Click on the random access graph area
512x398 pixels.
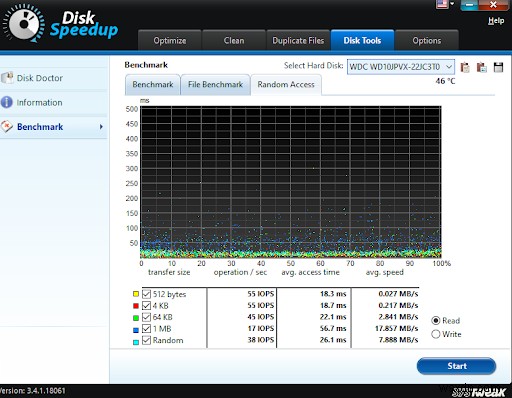[x=291, y=182]
